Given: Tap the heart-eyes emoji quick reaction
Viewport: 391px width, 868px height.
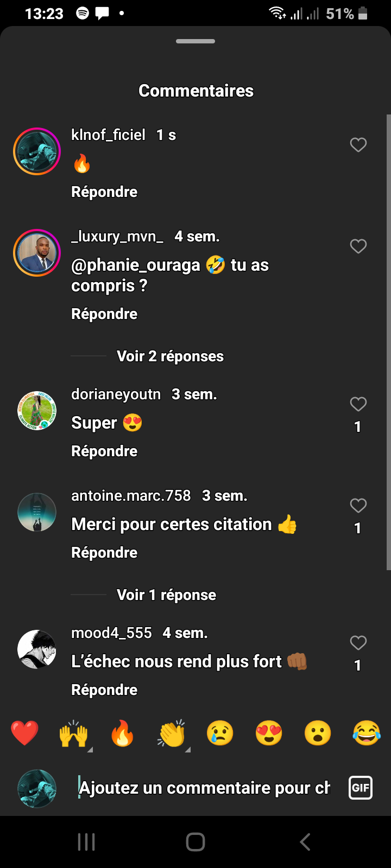Looking at the screenshot, I should tap(269, 733).
